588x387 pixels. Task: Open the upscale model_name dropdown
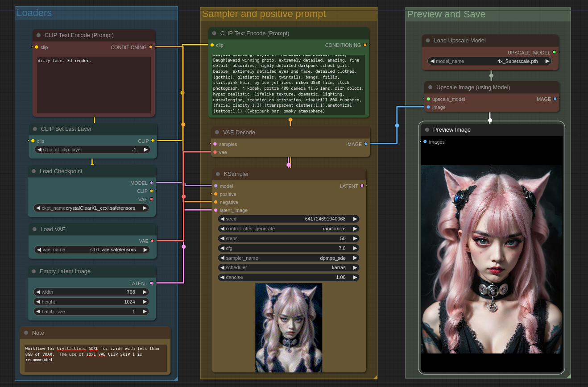pos(489,61)
